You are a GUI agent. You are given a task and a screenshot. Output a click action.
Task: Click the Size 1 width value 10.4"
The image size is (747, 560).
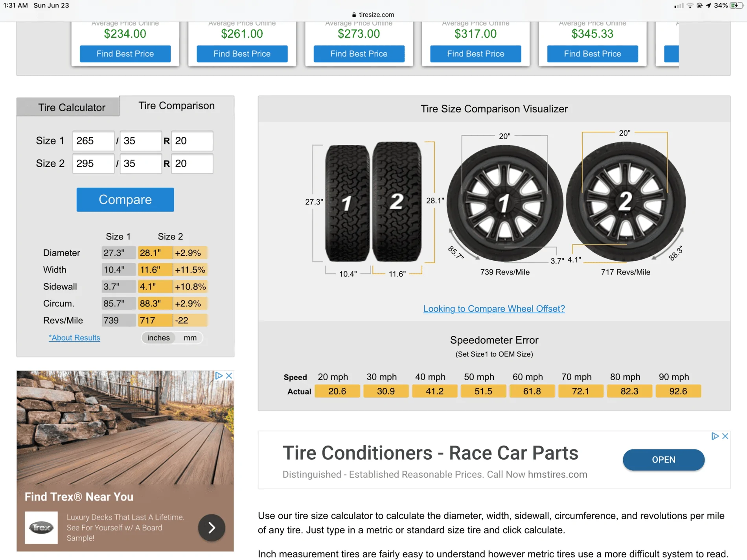coord(118,270)
